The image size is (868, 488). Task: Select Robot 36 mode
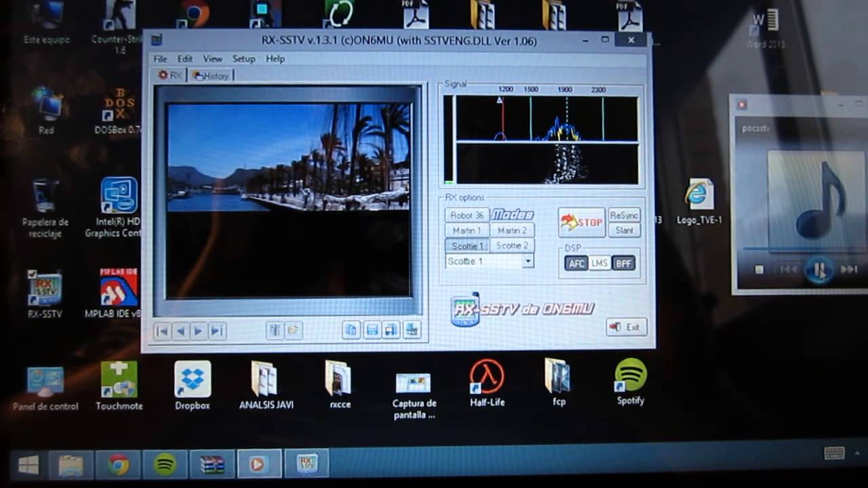coord(467,216)
